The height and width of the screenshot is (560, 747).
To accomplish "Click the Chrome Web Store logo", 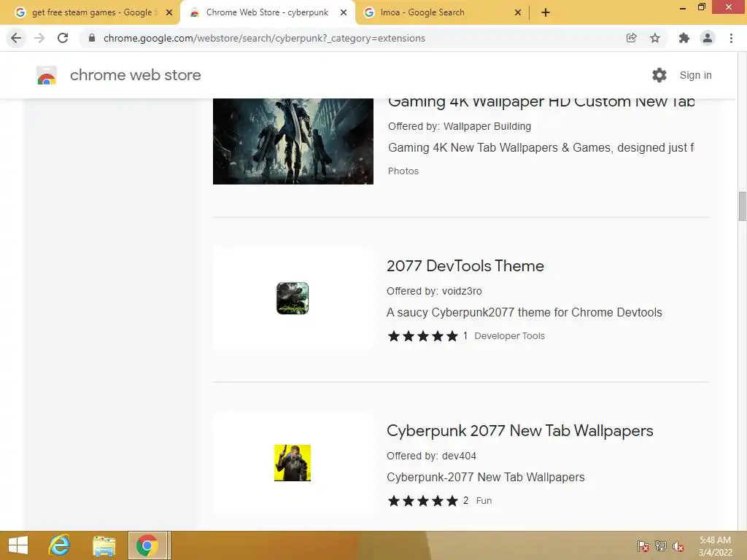I will (47, 75).
